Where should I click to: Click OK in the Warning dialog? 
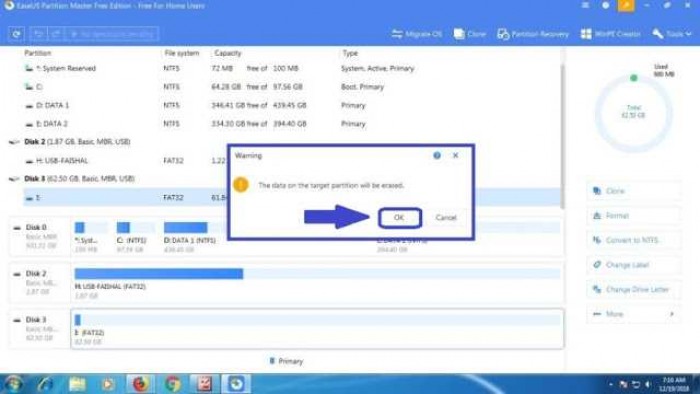[399, 218]
